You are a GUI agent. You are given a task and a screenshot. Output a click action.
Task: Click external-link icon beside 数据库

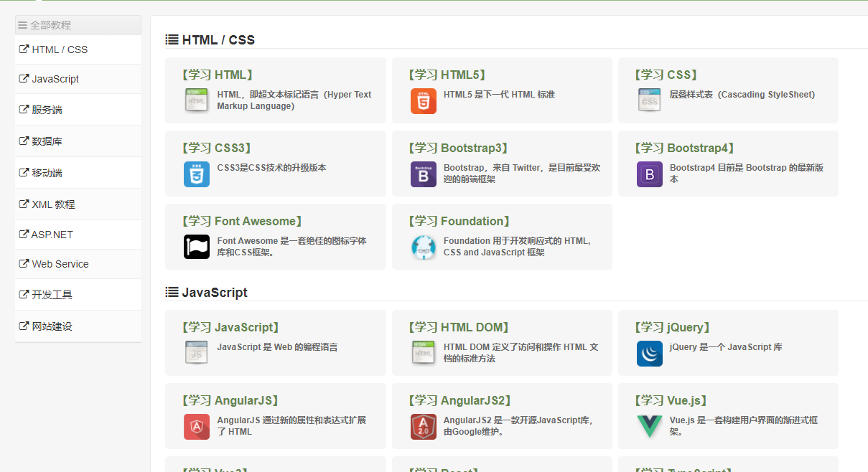[x=24, y=141]
